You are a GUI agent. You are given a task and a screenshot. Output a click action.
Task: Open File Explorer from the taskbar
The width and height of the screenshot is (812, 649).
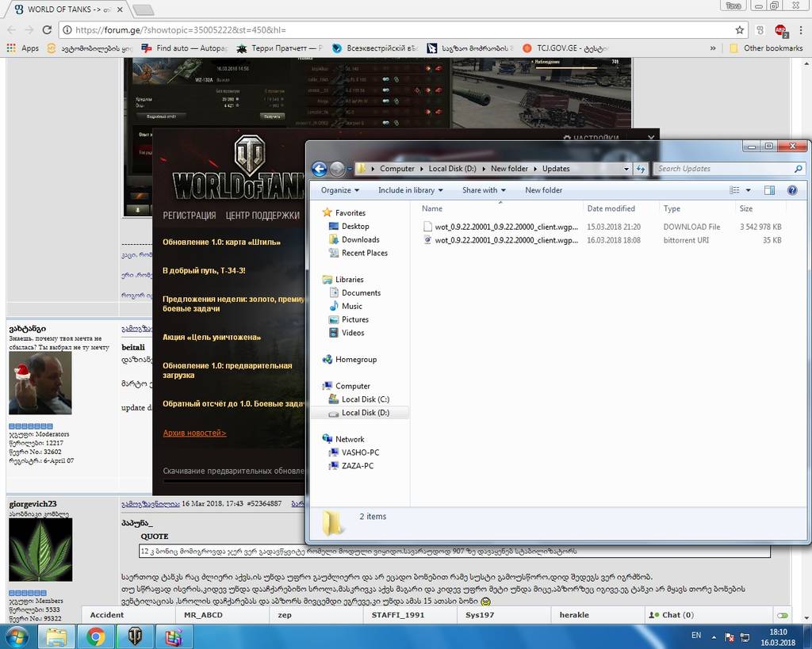coord(56,636)
